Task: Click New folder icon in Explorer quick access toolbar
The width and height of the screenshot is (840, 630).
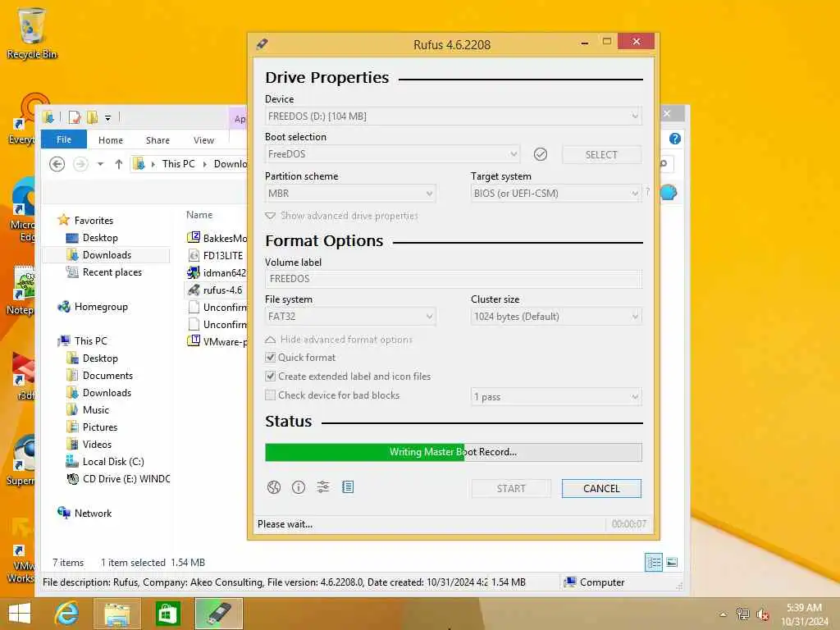Action: (x=92, y=116)
